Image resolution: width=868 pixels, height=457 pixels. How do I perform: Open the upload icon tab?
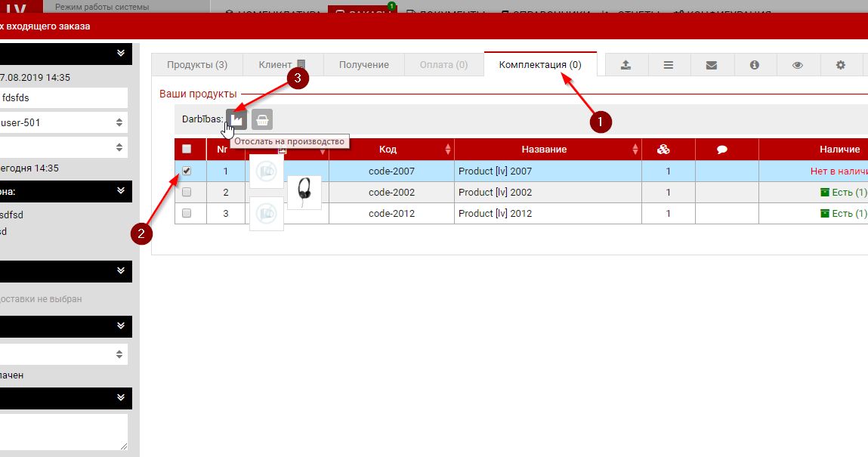point(626,65)
